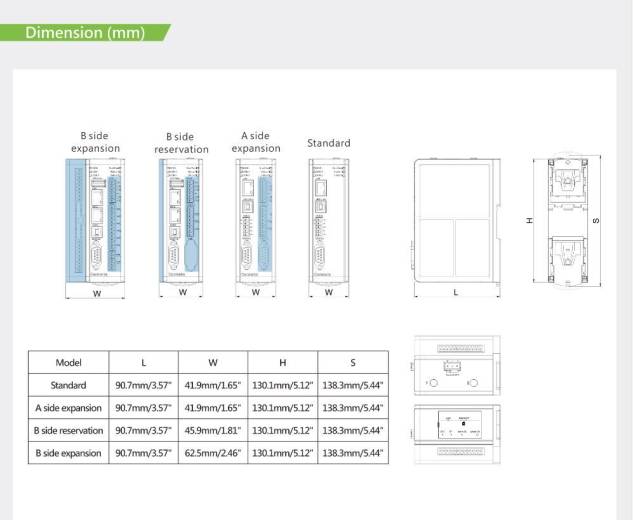Select the Standard row label in the table

(x=68, y=385)
